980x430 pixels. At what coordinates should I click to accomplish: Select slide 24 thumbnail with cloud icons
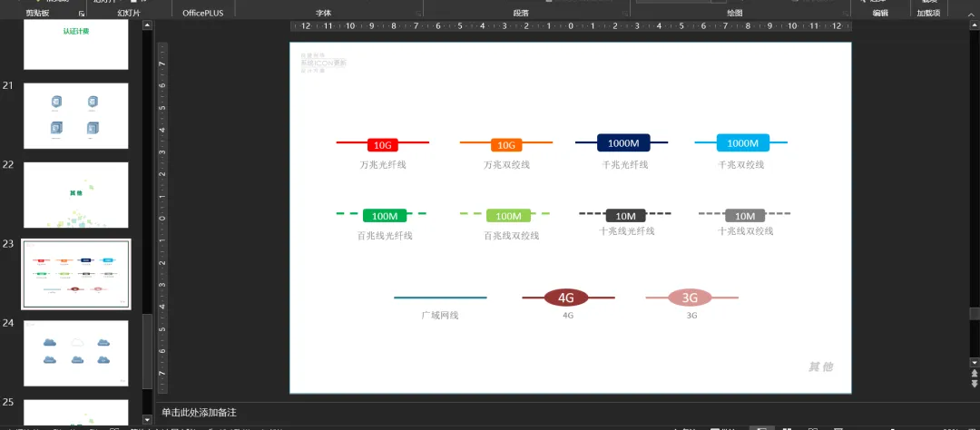click(75, 353)
